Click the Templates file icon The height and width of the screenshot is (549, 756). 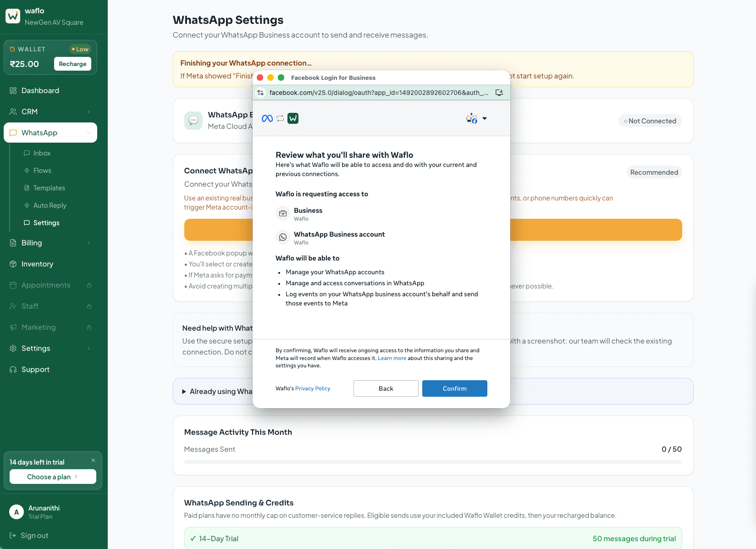(x=27, y=188)
